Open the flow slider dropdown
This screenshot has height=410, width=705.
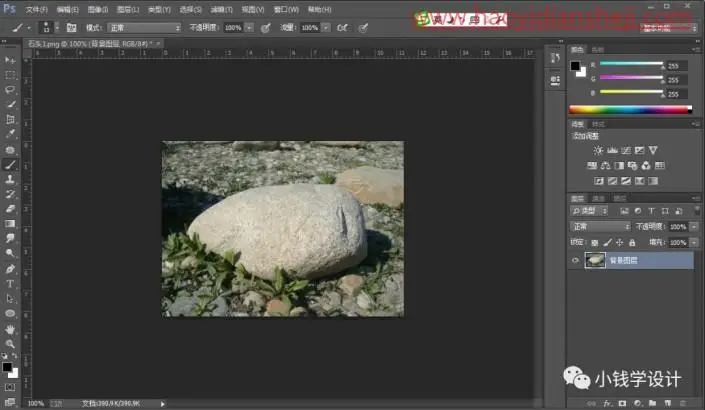326,28
